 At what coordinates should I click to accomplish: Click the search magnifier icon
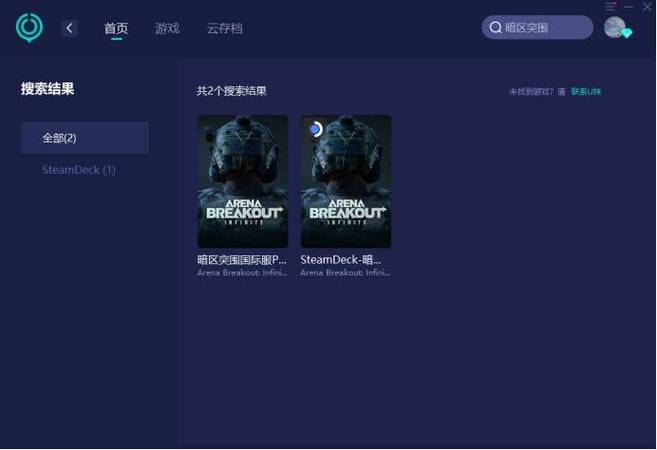(495, 28)
